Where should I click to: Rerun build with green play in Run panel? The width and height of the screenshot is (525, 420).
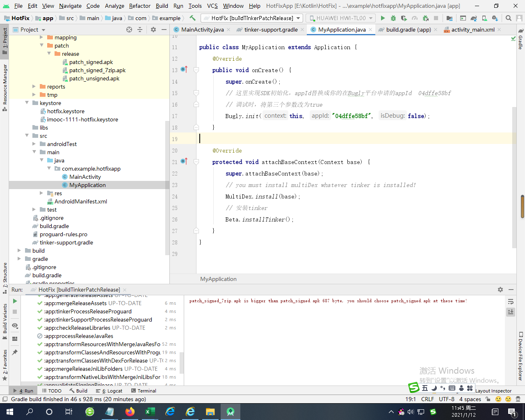[15, 301]
